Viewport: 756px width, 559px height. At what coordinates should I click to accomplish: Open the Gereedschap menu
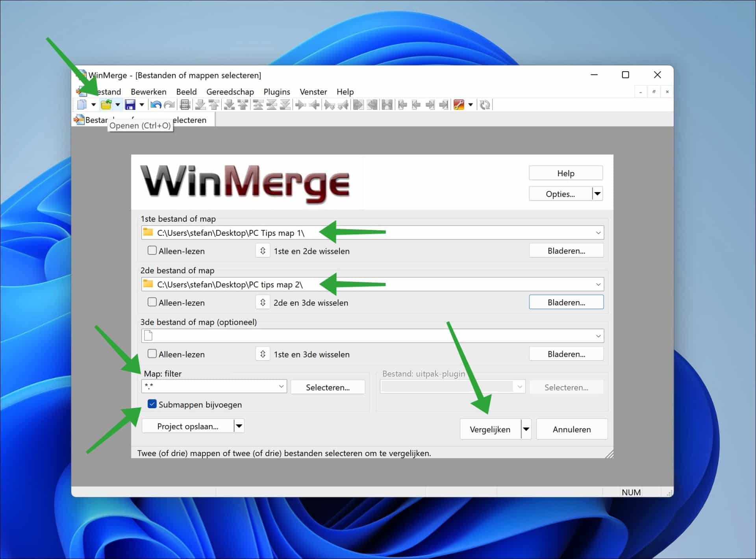[x=230, y=92]
